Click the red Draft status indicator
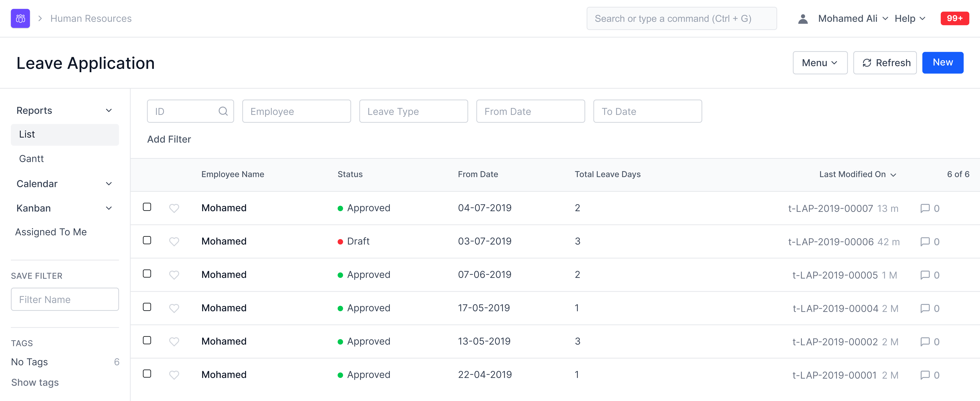Image resolution: width=980 pixels, height=401 pixels. [x=340, y=242]
